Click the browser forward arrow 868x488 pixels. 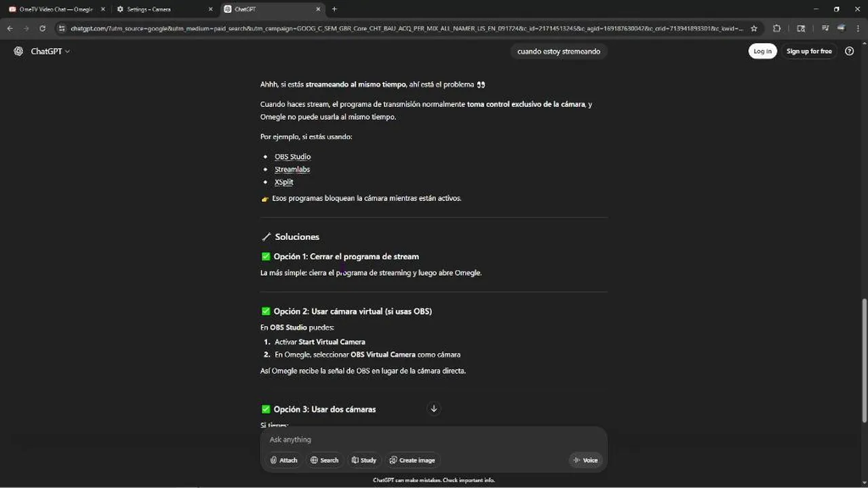(26, 28)
